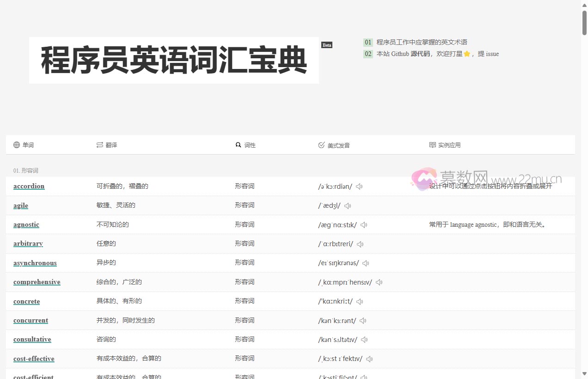The width and height of the screenshot is (588, 379).
Task: Play the pronunciation of agnostic
Action: click(x=364, y=225)
